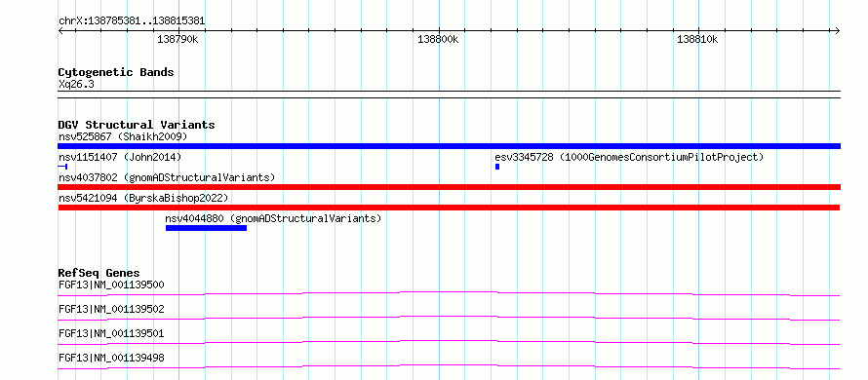The image size is (868, 380).
Task: Open FGF13|NM_001139502 transcript label
Action: 111,309
